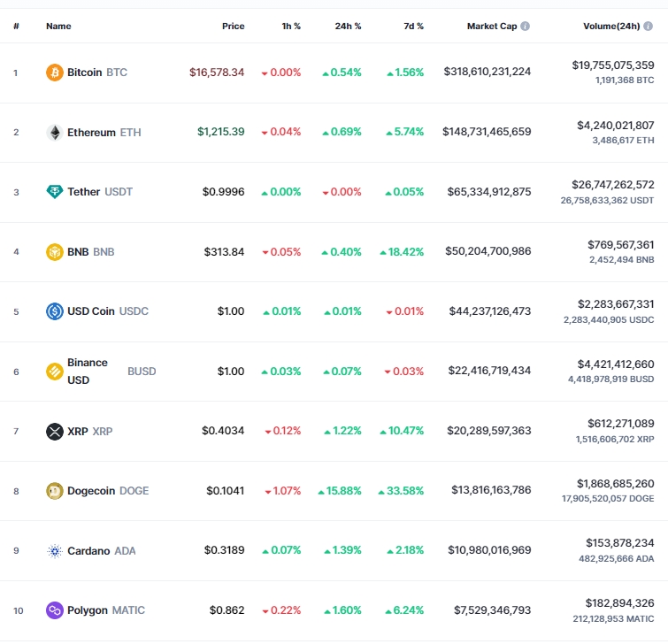Sort by the Name column header
Screen dimensions: 668x644
click(58, 26)
